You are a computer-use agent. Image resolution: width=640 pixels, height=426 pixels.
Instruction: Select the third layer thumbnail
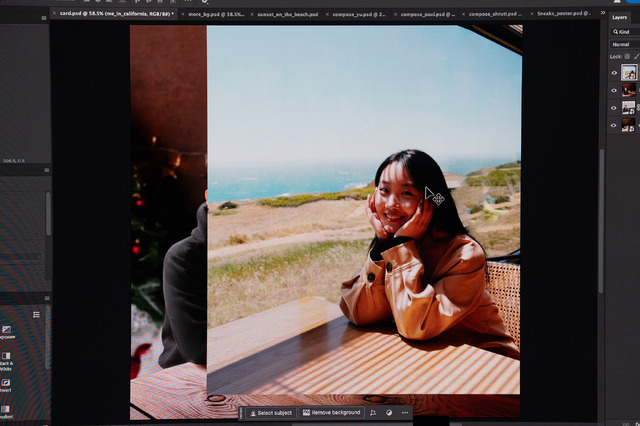[x=629, y=108]
